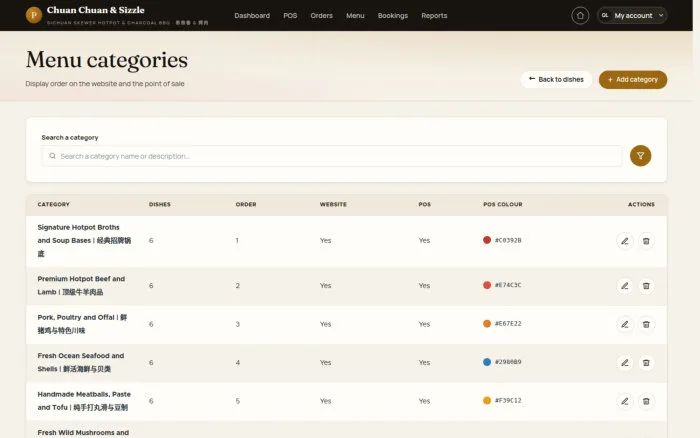Image resolution: width=700 pixels, height=438 pixels.
Task: Go to the POS nav item
Action: coord(290,16)
